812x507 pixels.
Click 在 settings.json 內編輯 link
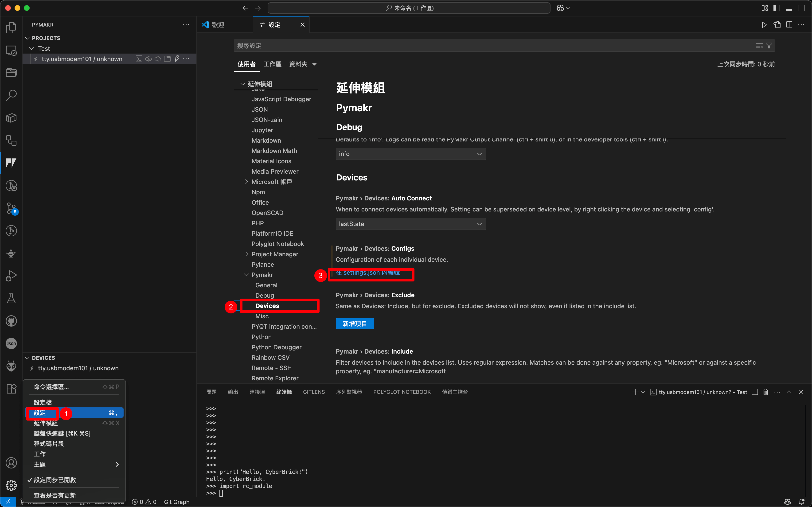[x=367, y=273]
